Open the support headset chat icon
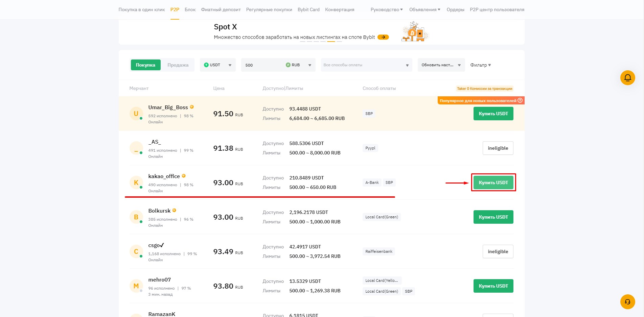This screenshot has height=317, width=644. [x=627, y=302]
